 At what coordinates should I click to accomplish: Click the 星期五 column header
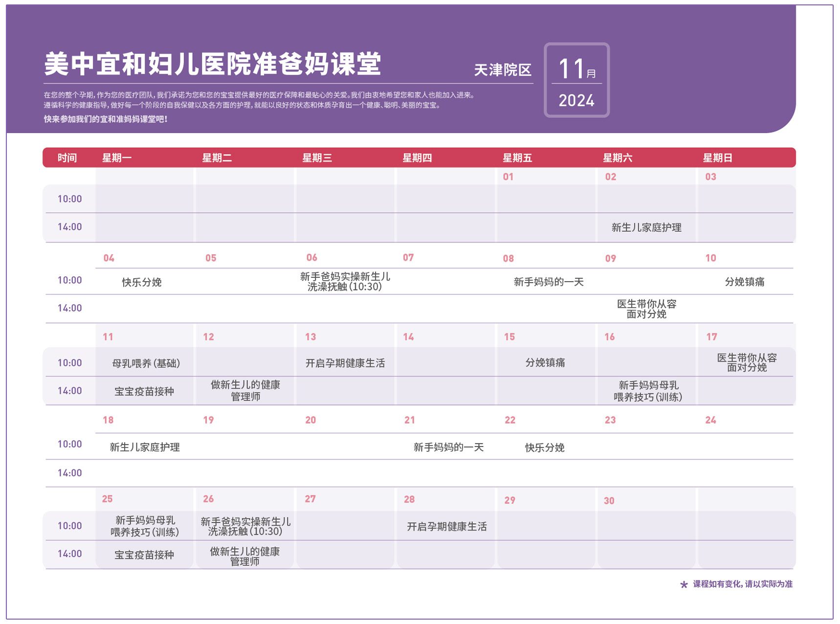[x=517, y=158]
